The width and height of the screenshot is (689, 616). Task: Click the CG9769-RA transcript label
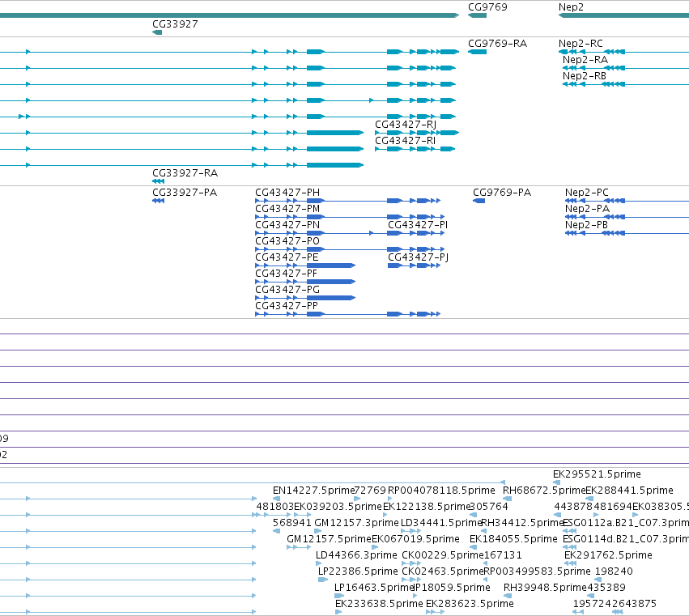click(x=497, y=44)
